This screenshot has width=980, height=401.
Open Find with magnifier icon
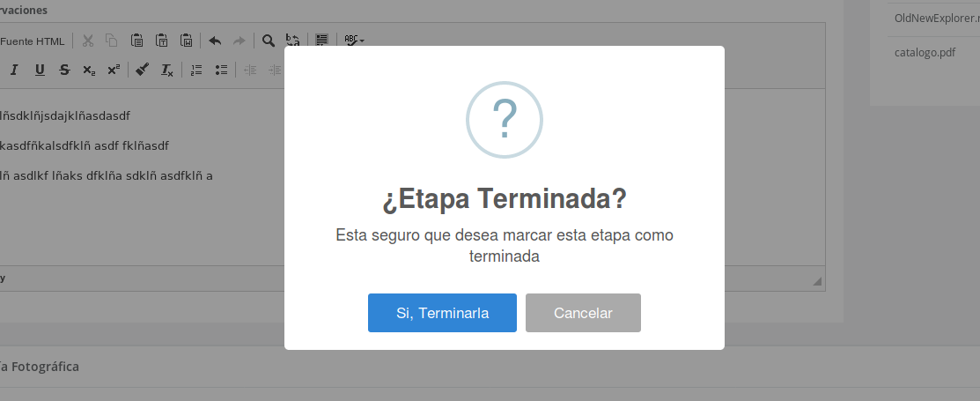269,41
